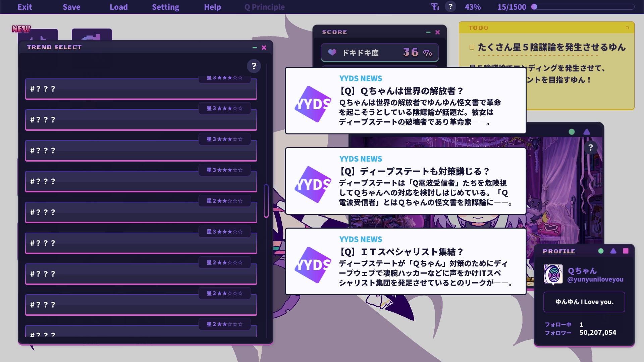Viewport: 644px width, 362px height.
Task: Minimize the Score panel
Action: click(428, 32)
